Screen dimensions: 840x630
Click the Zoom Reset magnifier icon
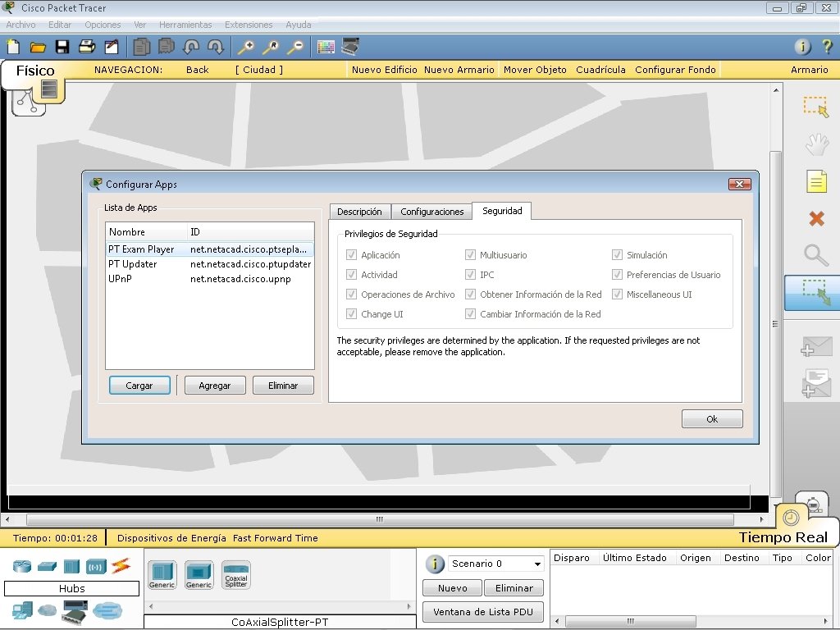point(271,47)
